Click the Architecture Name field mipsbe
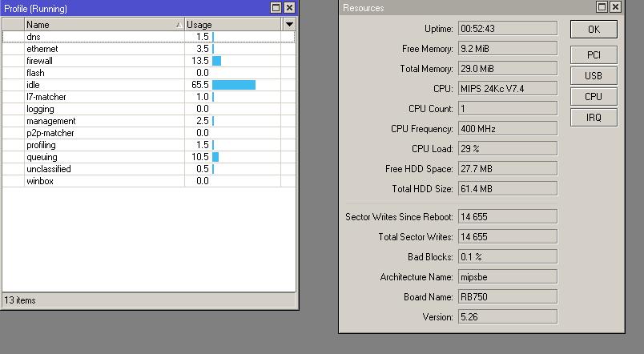The width and height of the screenshot is (644, 354). pyautogui.click(x=508, y=277)
